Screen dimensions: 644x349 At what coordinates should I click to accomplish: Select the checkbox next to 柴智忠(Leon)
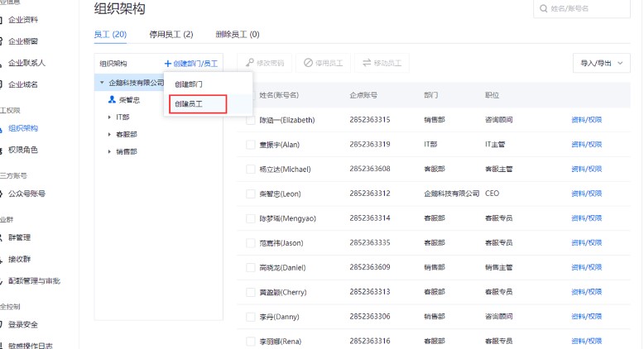(251, 194)
